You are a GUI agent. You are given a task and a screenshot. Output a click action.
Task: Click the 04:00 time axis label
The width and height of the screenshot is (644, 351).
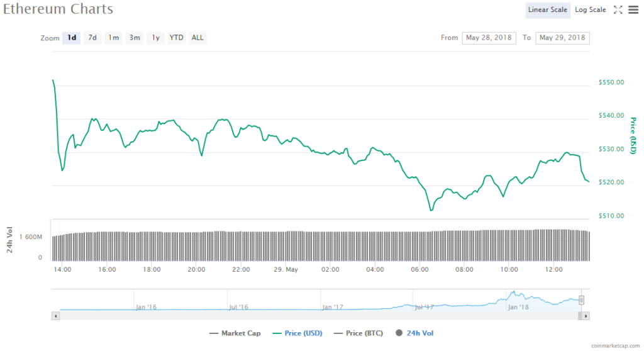click(375, 270)
